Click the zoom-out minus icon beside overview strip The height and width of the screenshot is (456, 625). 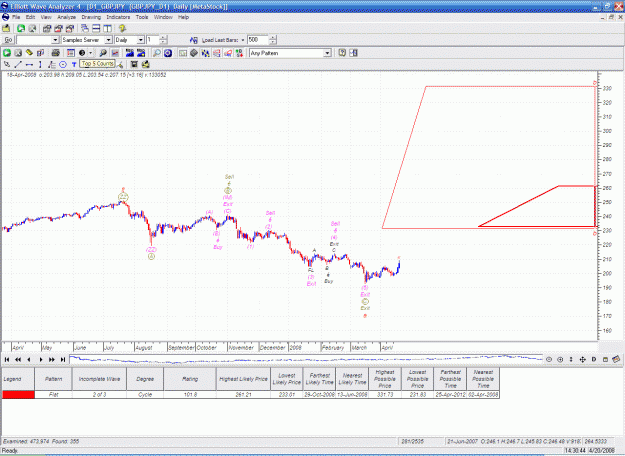point(549,360)
